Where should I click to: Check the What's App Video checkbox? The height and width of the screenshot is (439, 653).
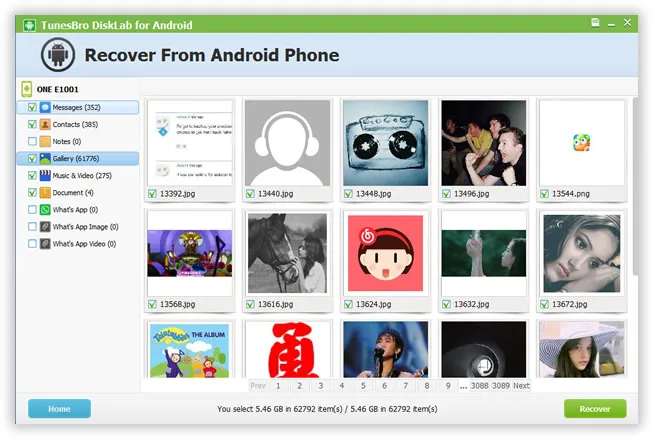32,243
